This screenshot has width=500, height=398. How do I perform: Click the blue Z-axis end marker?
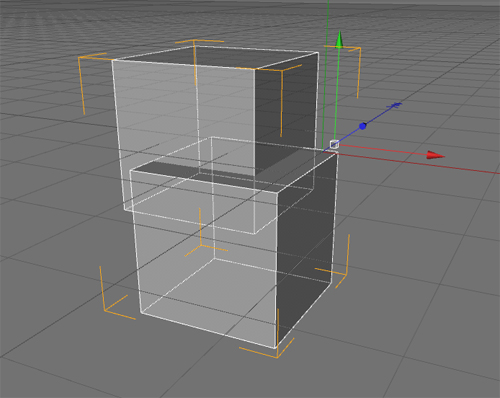pos(395,105)
